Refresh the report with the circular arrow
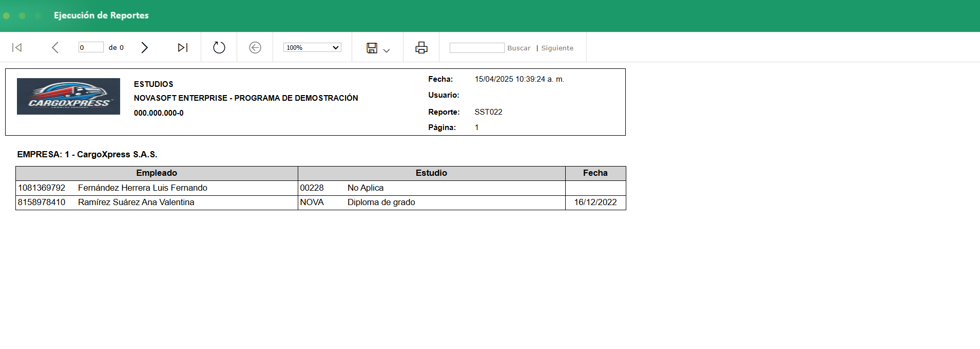 coord(219,48)
